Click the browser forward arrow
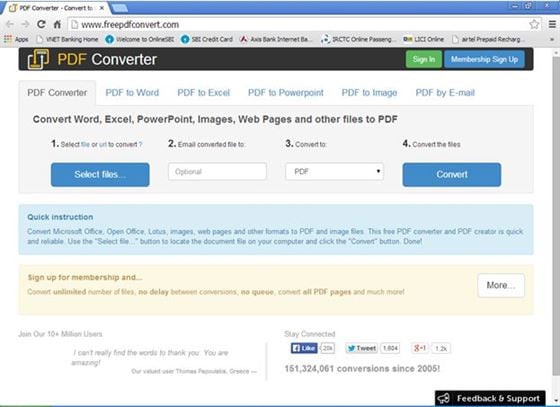 [x=25, y=24]
